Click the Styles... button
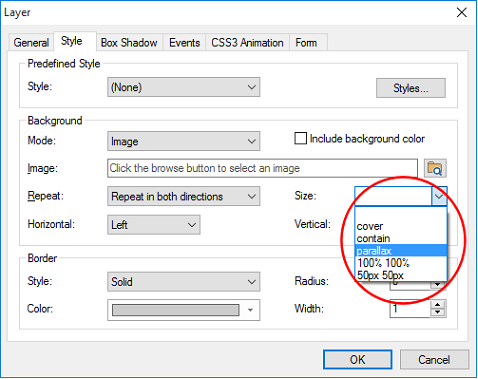478x379 pixels. tap(411, 88)
